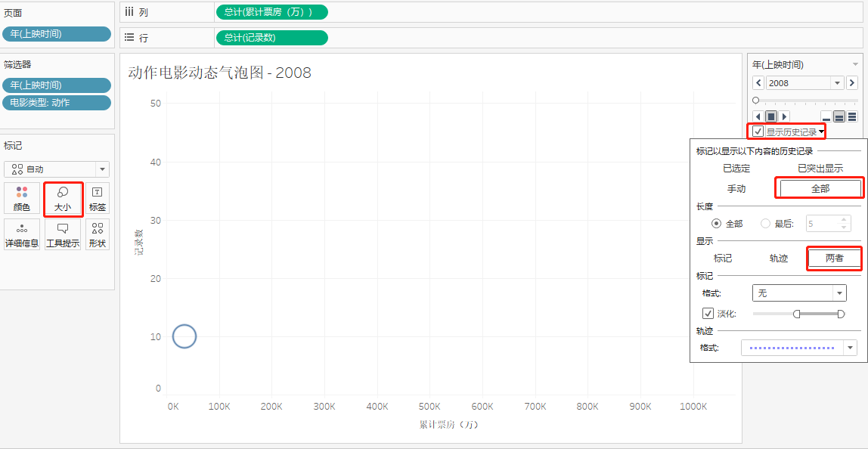Open page card menu arrow at top

(x=854, y=64)
